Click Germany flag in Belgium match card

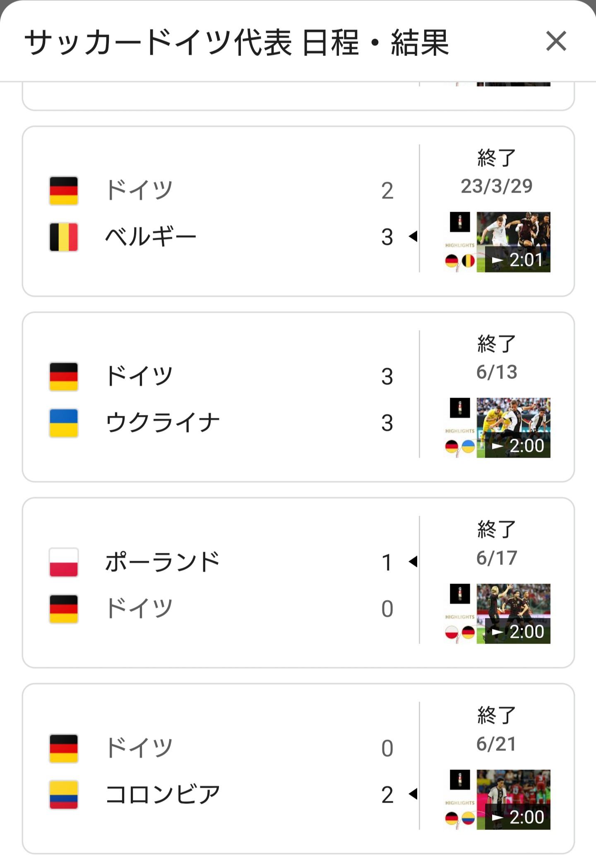click(64, 190)
